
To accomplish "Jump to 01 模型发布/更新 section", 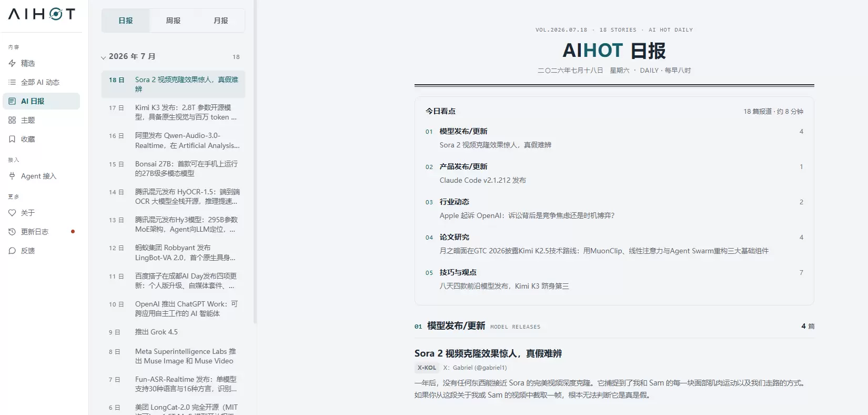I will click(x=463, y=131).
